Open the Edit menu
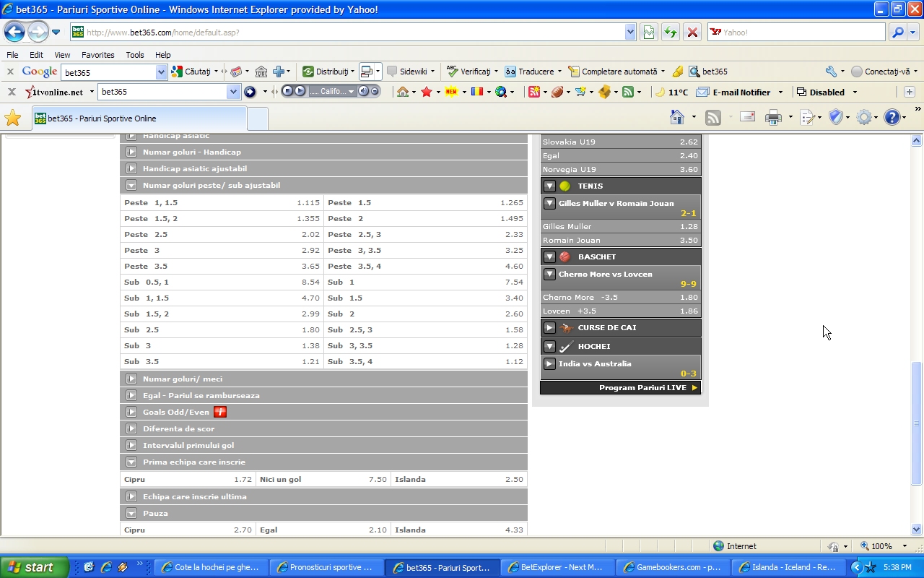This screenshot has height=578, width=924. (x=36, y=54)
